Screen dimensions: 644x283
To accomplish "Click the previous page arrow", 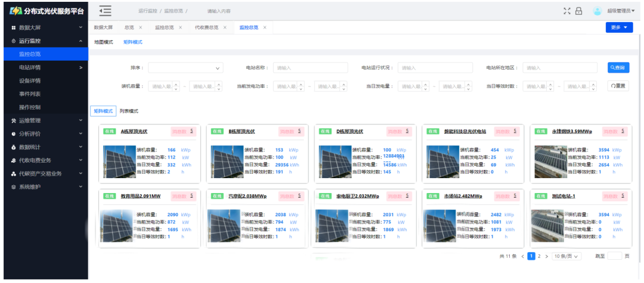I will [522, 256].
